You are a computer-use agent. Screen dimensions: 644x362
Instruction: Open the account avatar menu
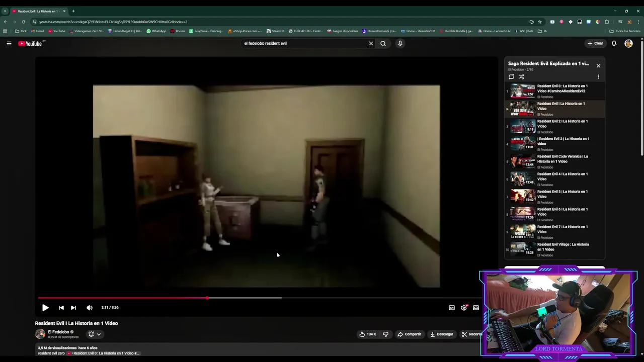coord(628,43)
